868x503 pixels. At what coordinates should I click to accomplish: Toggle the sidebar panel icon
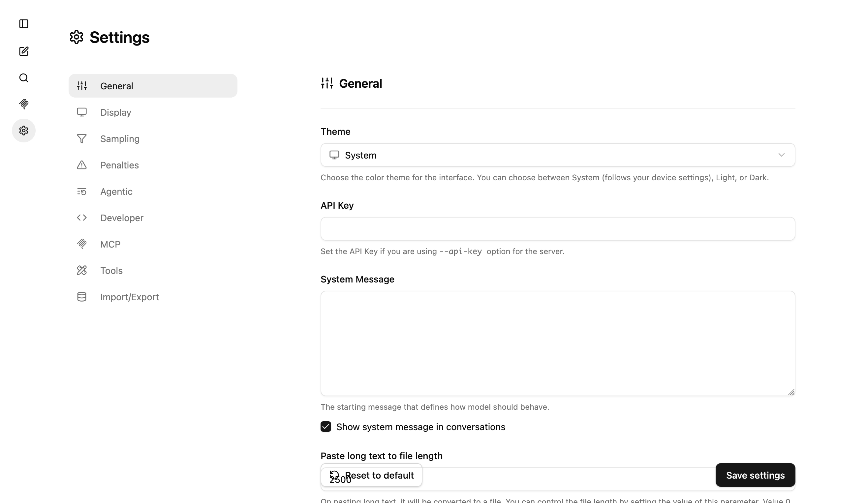pyautogui.click(x=24, y=24)
